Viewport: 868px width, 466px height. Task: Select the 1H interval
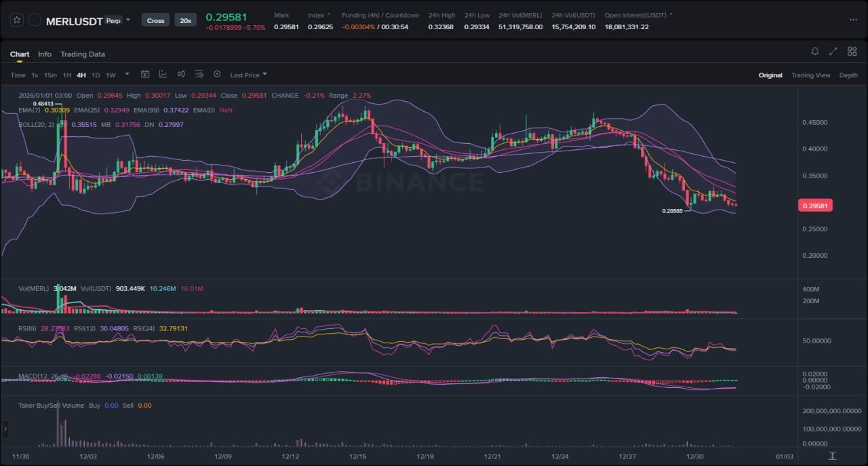(x=67, y=75)
